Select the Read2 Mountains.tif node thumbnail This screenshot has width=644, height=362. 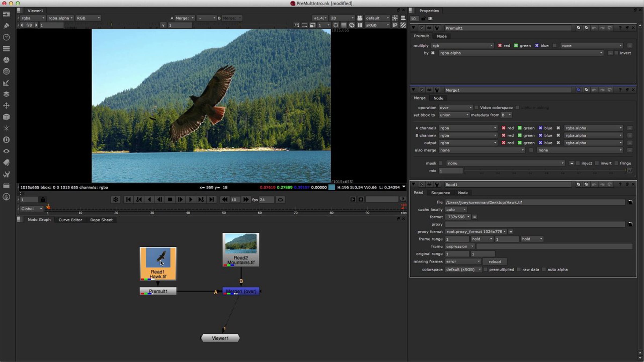241,243
